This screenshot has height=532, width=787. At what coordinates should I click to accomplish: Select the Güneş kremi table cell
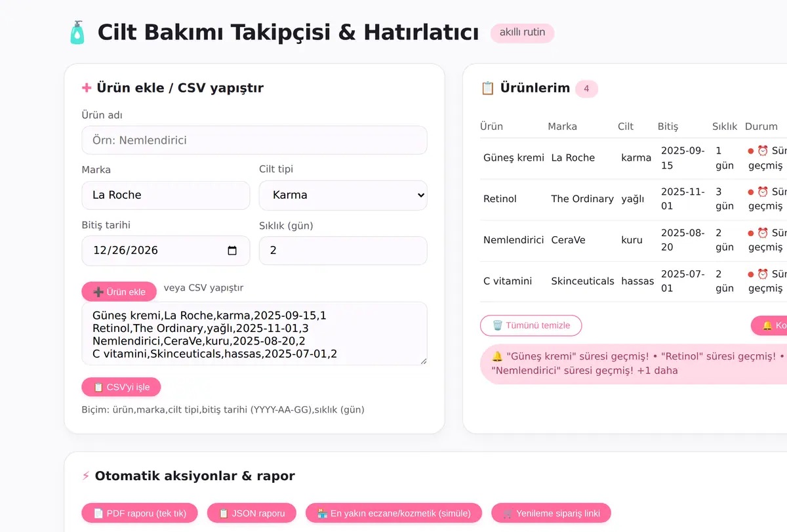tap(514, 158)
